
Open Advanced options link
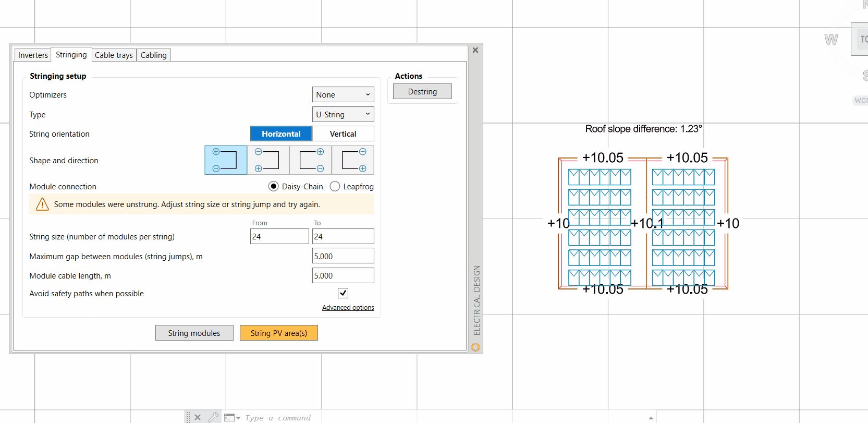[348, 308]
